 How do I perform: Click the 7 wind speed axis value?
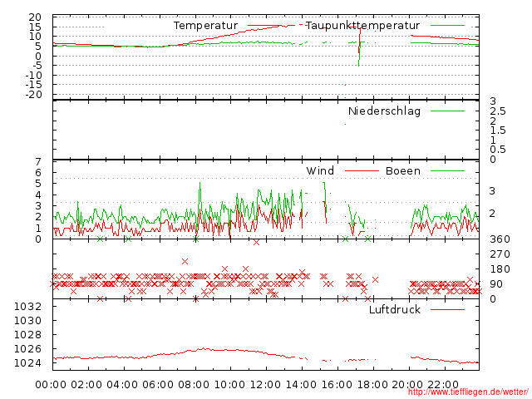(38, 161)
